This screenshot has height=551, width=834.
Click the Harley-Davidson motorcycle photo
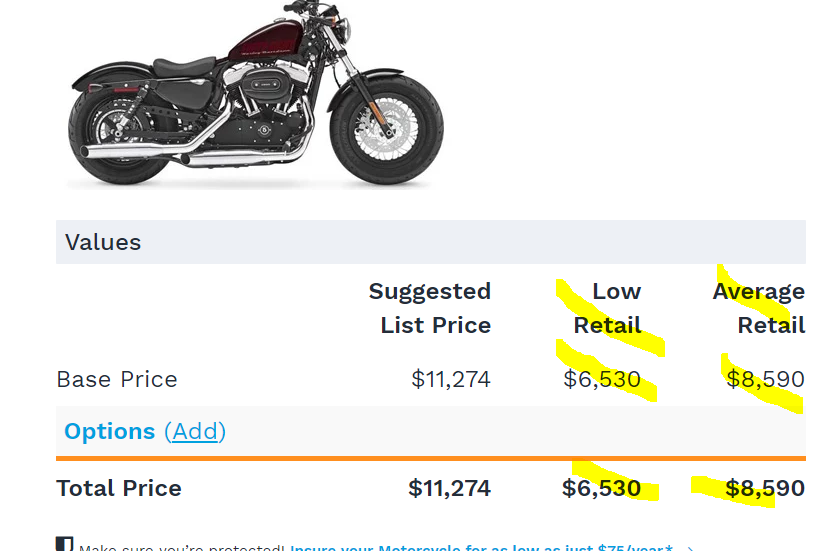tap(256, 94)
